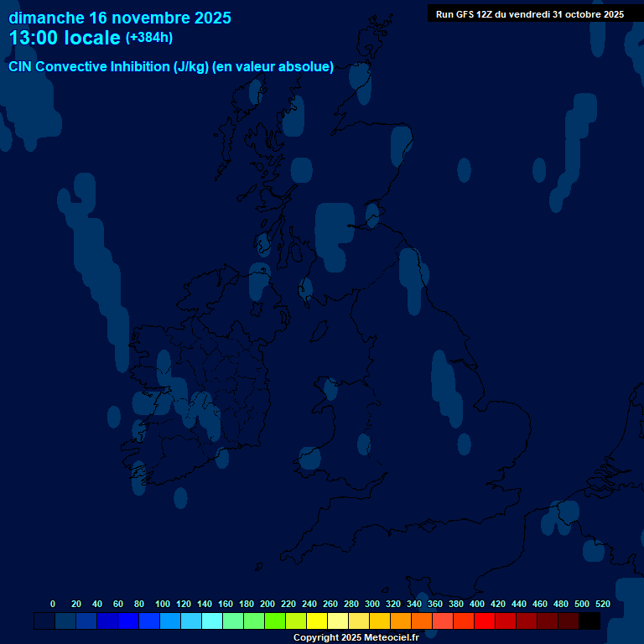Select the bright green swatch under 200

pos(275,621)
